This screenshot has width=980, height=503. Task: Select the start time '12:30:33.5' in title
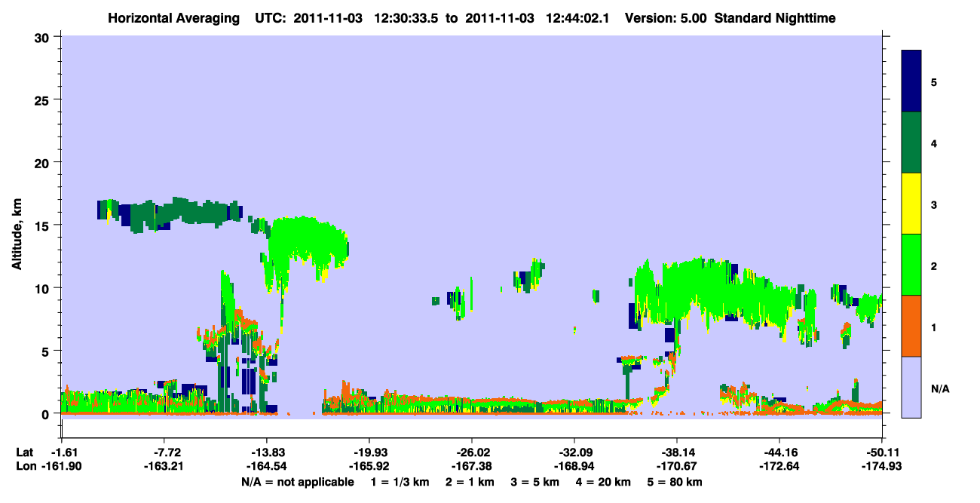pos(406,17)
